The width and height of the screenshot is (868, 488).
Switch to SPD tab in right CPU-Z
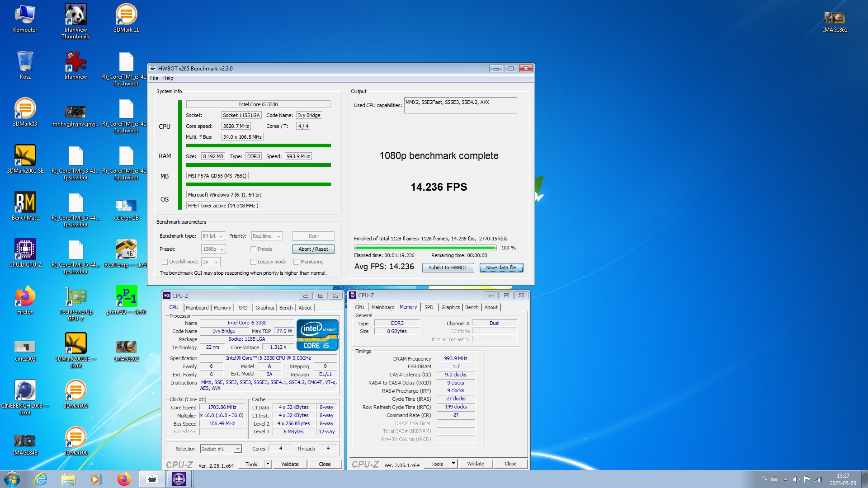point(429,307)
